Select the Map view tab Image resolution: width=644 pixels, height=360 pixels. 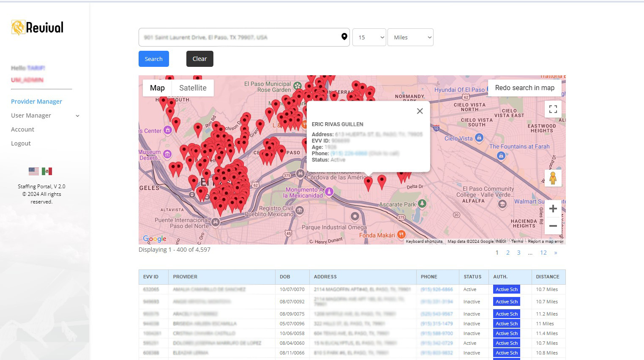point(157,88)
